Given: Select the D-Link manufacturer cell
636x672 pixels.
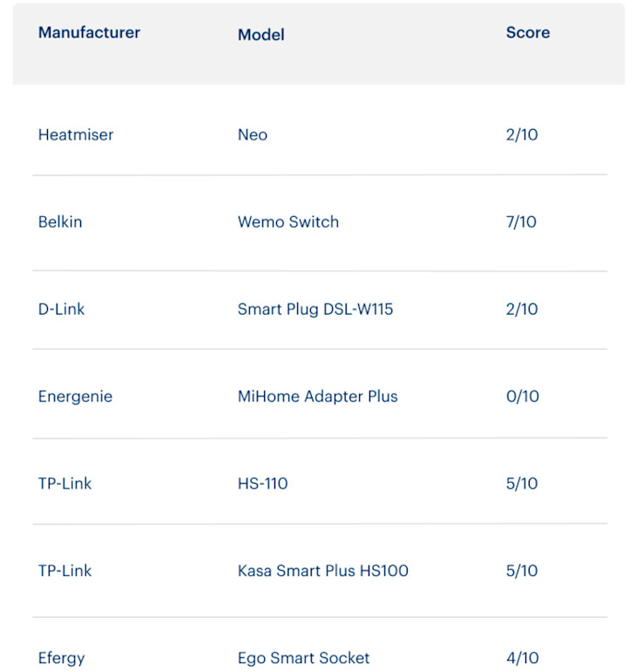Looking at the screenshot, I should (61, 309).
